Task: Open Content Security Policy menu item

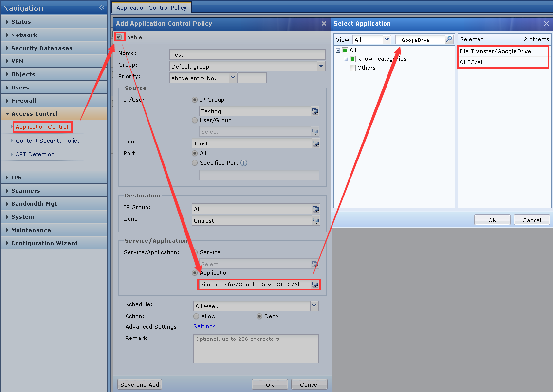Action: pyautogui.click(x=48, y=141)
